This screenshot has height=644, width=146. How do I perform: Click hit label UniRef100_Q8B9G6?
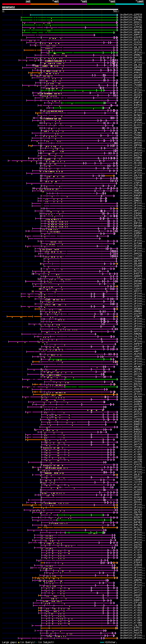[x=131, y=329]
